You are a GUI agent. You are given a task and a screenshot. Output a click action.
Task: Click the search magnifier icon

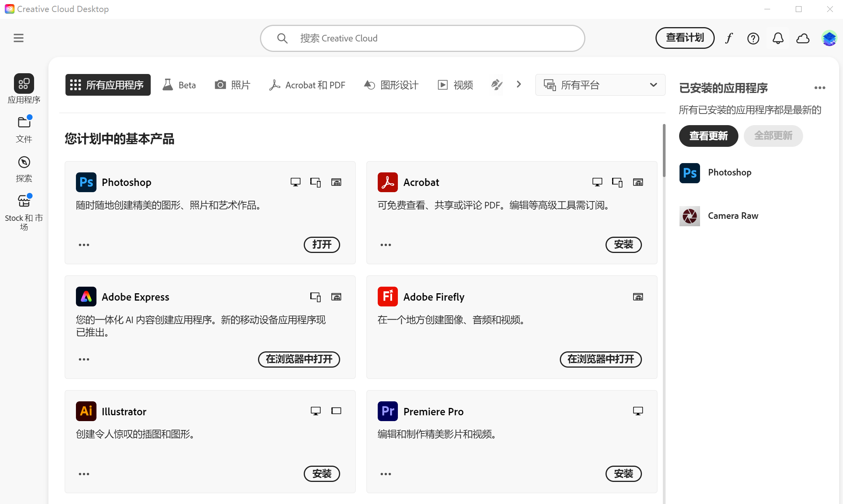point(282,38)
